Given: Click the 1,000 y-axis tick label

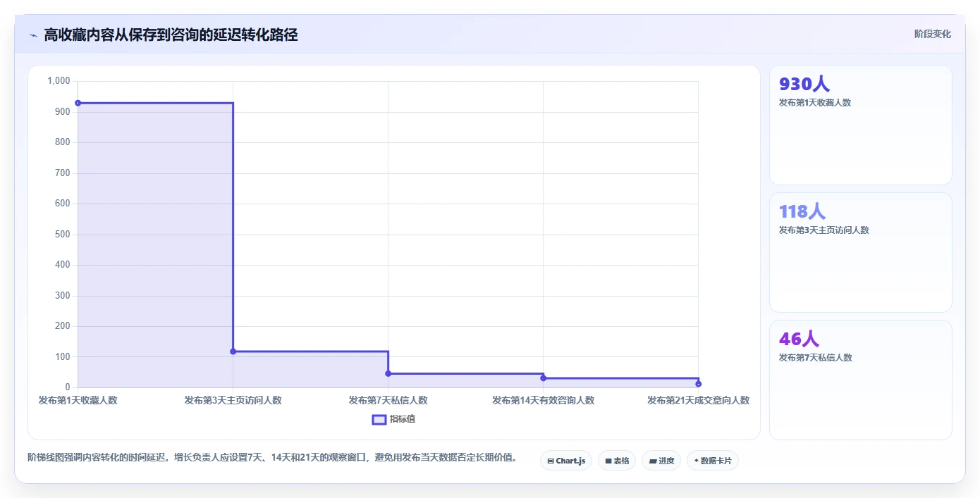Looking at the screenshot, I should point(59,81).
